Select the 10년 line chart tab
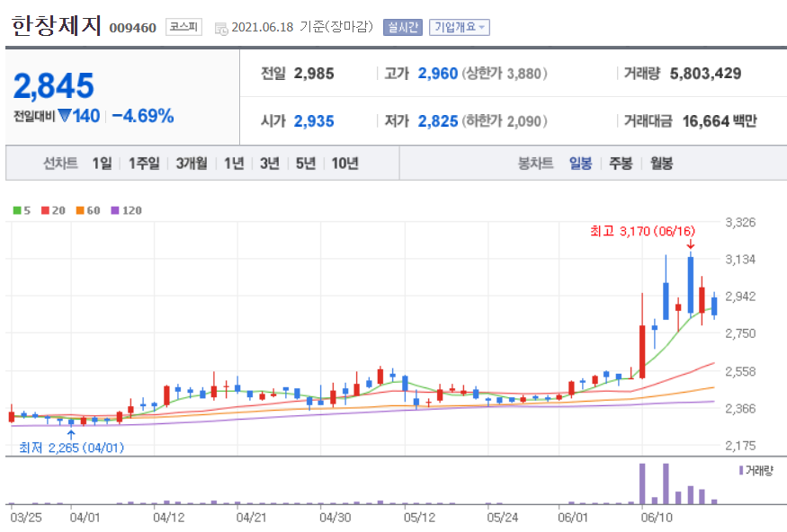787x532 pixels. coord(344,163)
